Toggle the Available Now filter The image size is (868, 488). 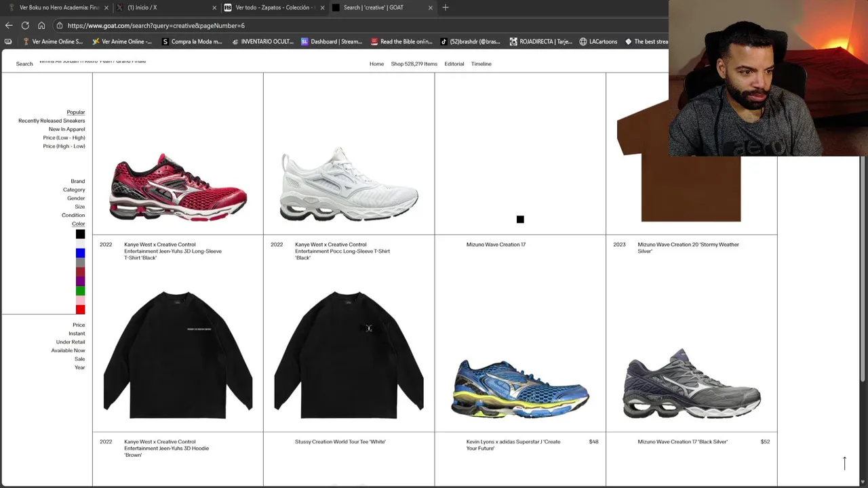pos(68,350)
